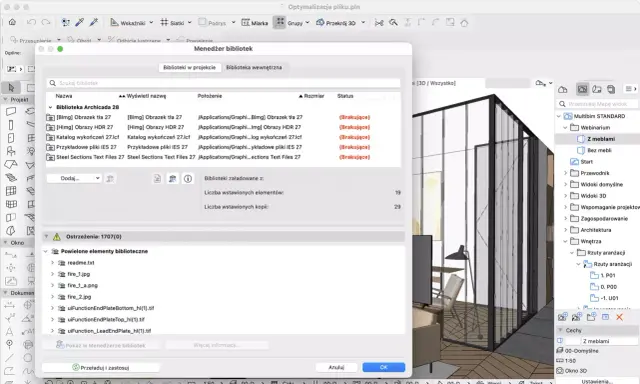Switch to Biblioteki w projekcie tab
The width and height of the screenshot is (640, 384).
tap(189, 67)
